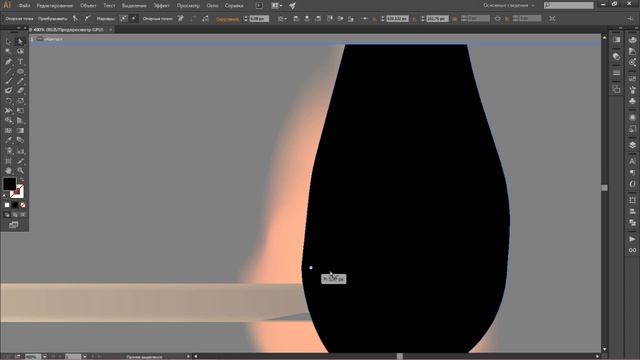
Task: Select the Shape Builder tool
Action: click(x=9, y=120)
